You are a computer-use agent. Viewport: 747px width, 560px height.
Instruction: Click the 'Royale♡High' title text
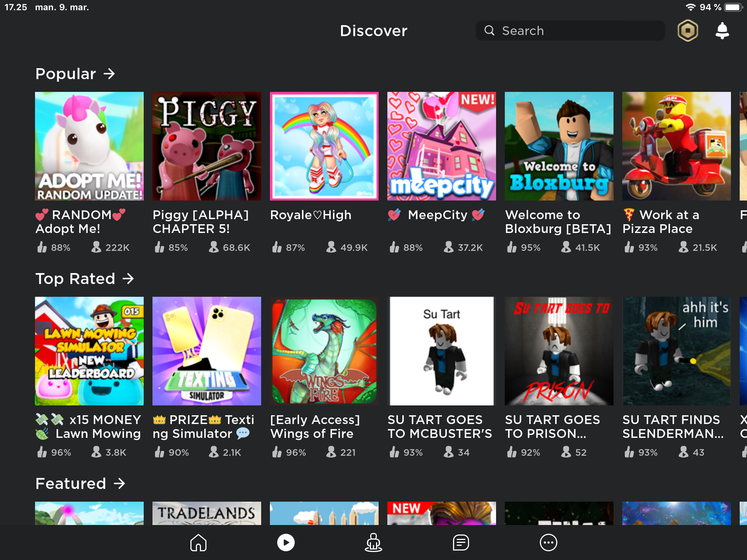coord(311,215)
